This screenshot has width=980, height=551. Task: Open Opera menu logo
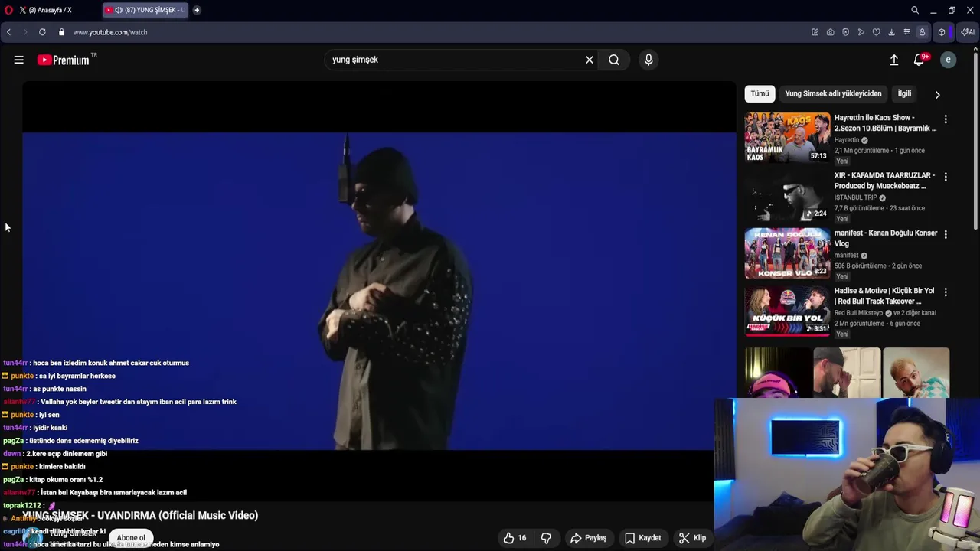[x=8, y=10]
